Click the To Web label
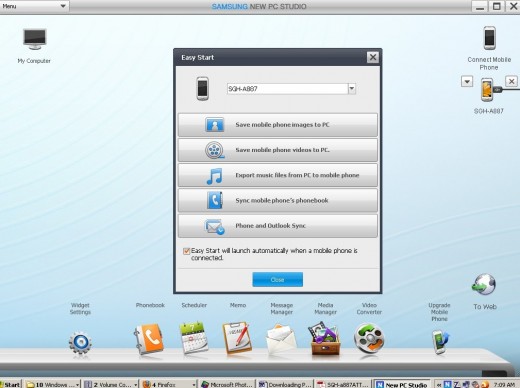This screenshot has height=388, width=520. coord(485,307)
